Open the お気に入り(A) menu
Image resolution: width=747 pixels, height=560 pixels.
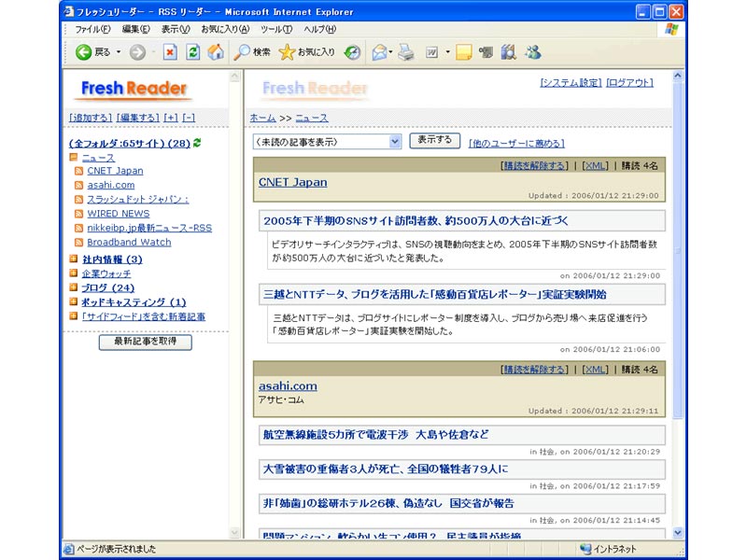coord(225,29)
